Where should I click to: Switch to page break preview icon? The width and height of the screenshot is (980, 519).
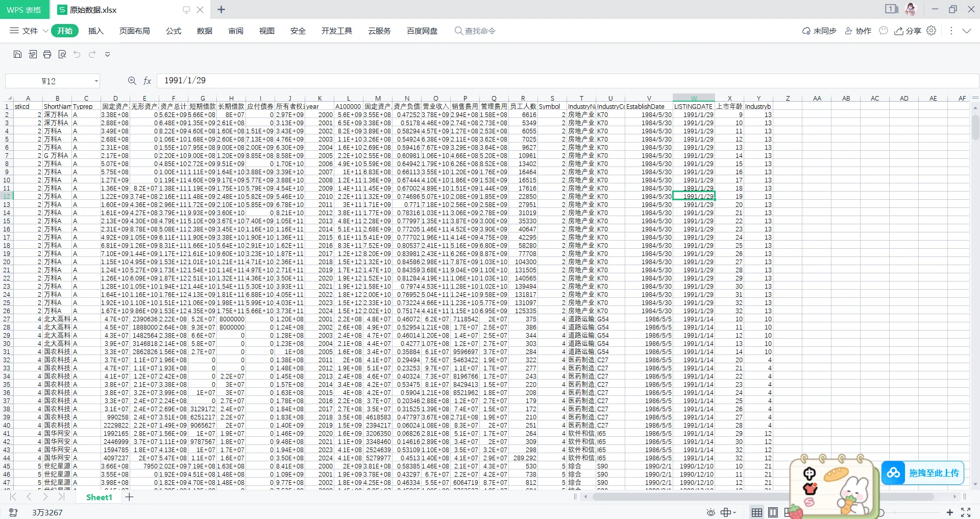773,512
